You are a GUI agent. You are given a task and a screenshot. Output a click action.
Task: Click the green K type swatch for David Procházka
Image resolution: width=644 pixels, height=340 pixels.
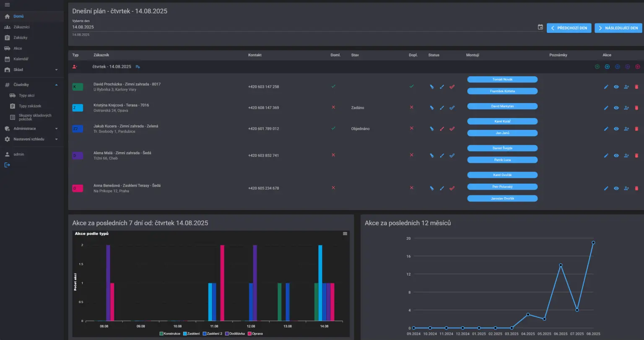point(78,87)
